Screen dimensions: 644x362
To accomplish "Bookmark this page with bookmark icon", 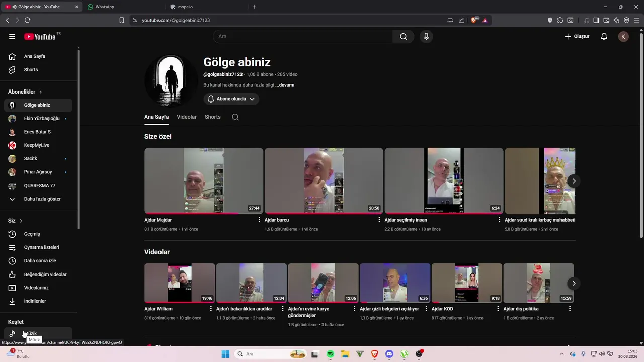I will click(122, 20).
